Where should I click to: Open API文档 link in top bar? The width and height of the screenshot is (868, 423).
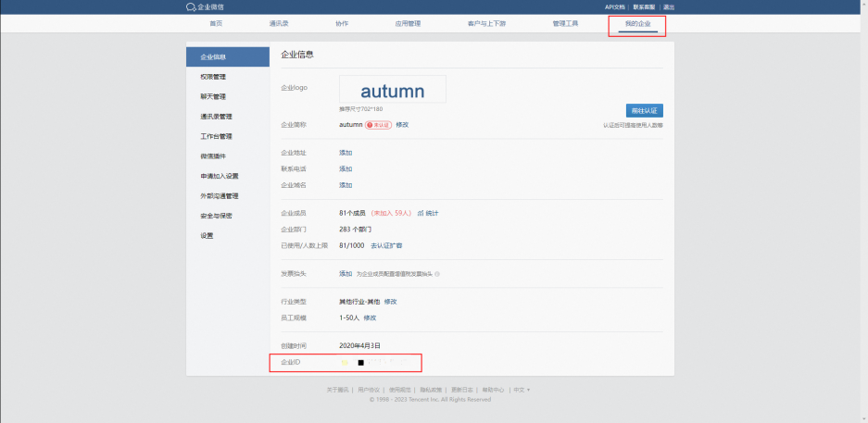[616, 6]
